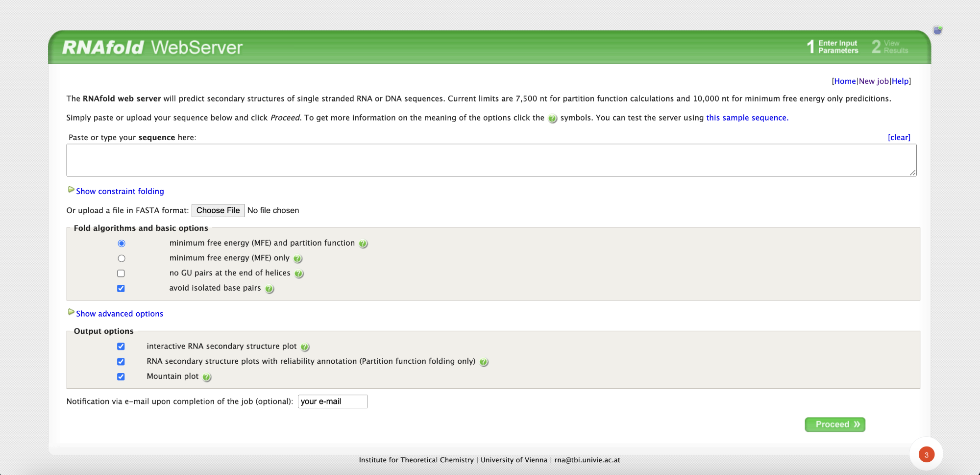This screenshot has height=475, width=980.
Task: Start a New job
Action: coord(874,81)
